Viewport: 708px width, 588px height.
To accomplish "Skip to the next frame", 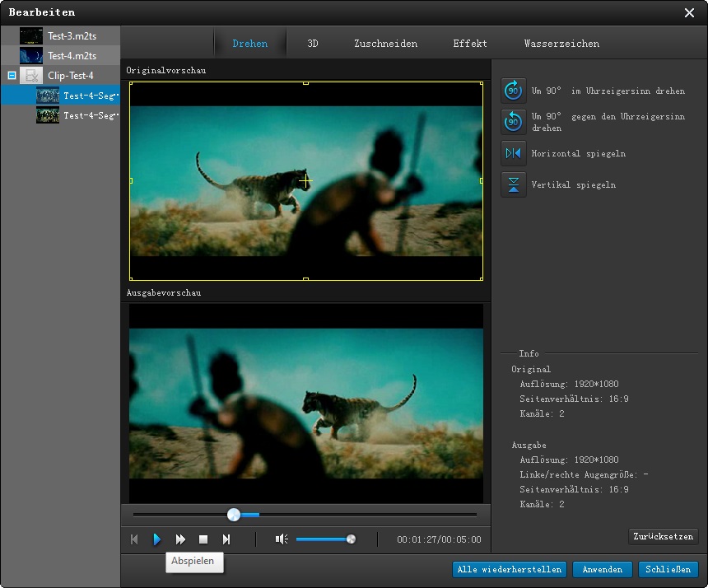I will [226, 539].
